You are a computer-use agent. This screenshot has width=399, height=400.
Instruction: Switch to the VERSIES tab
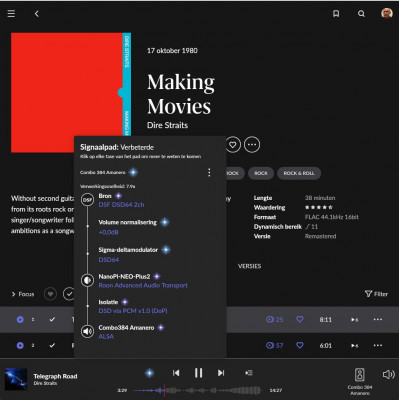[x=249, y=266]
